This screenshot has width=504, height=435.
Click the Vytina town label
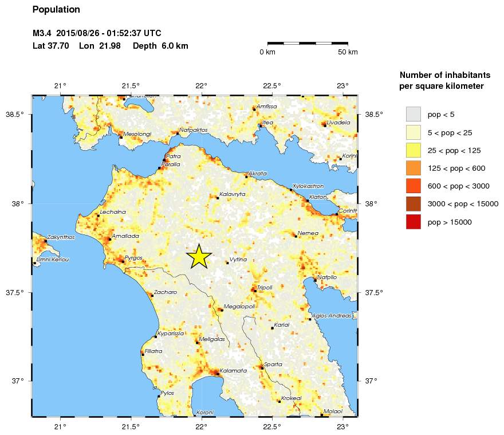point(238,259)
